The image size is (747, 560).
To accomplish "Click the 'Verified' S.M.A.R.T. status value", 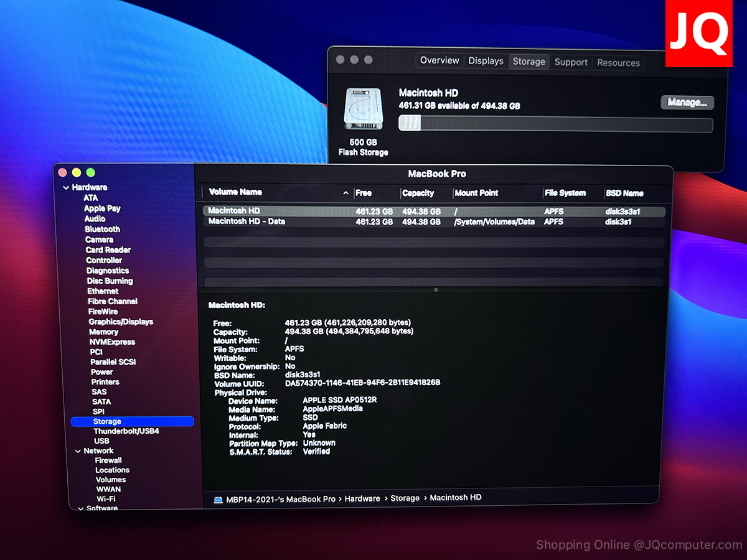I will click(x=316, y=451).
